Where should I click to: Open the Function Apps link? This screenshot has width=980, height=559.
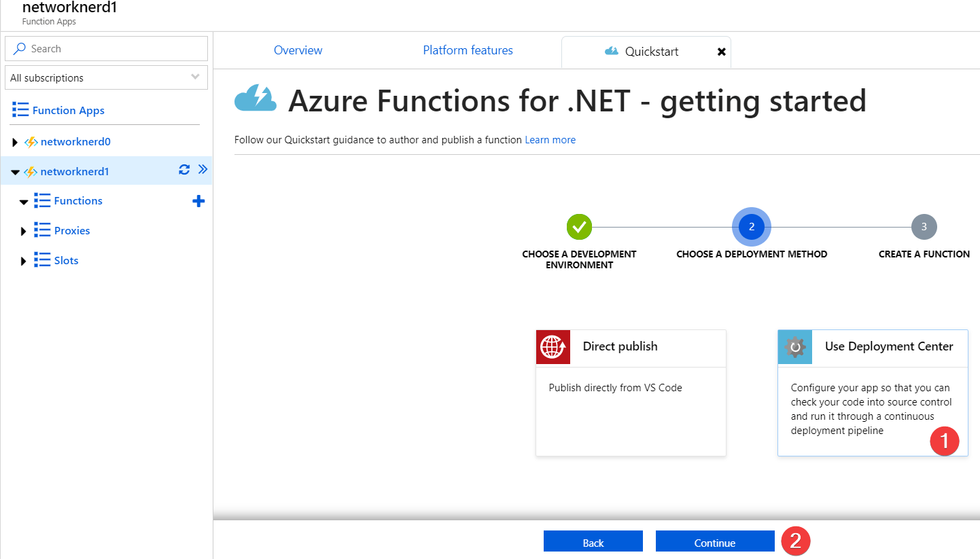click(x=68, y=110)
